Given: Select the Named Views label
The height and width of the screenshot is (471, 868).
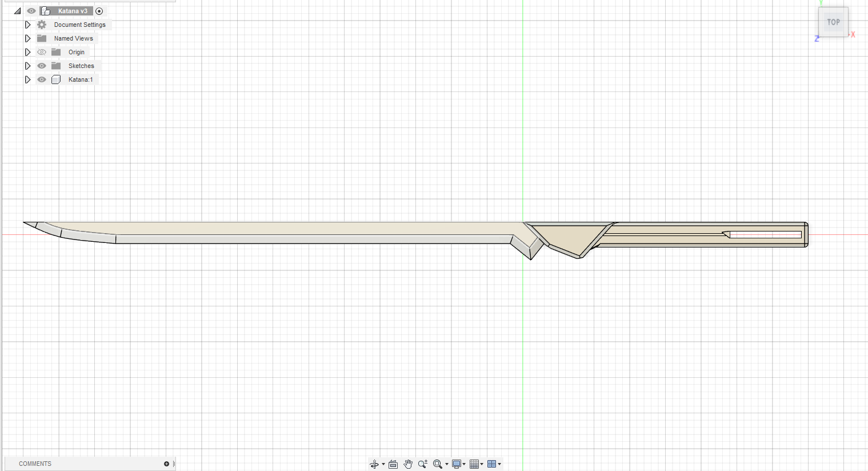Looking at the screenshot, I should click(x=74, y=38).
